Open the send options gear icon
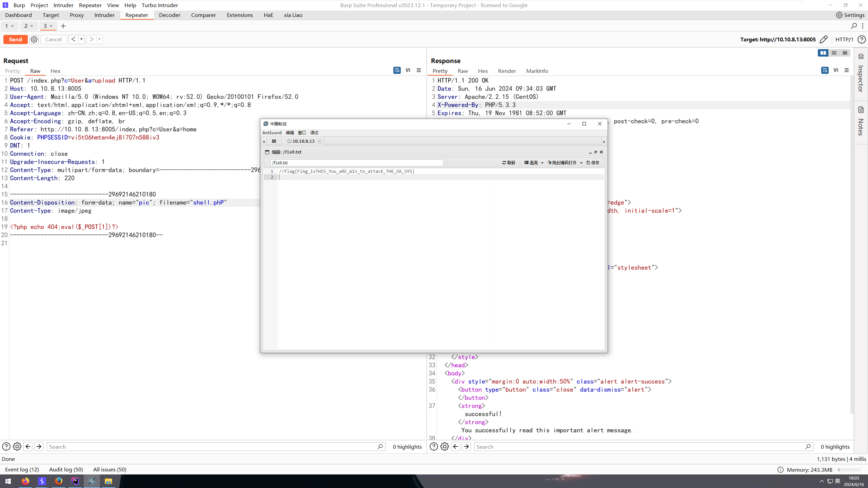The image size is (868, 488). point(34,39)
